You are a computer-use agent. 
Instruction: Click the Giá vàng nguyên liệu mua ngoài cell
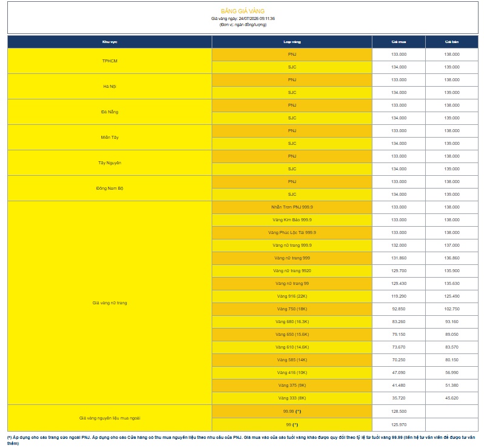[x=110, y=418]
